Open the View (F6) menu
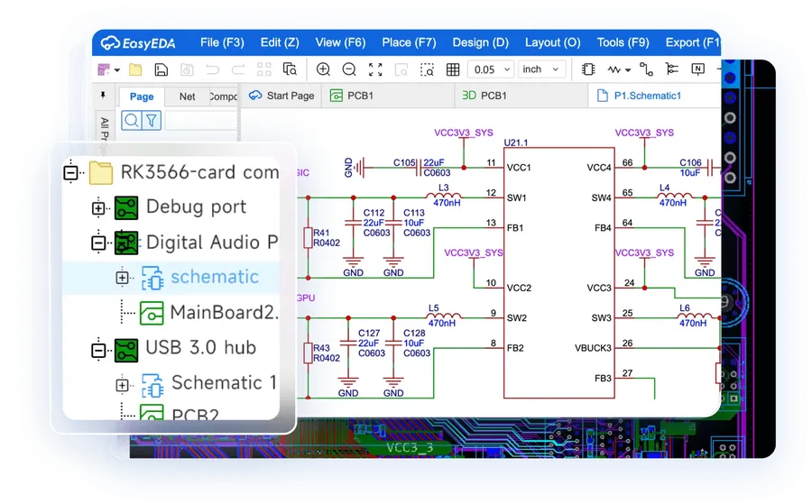Image resolution: width=812 pixels, height=504 pixels. tap(340, 42)
